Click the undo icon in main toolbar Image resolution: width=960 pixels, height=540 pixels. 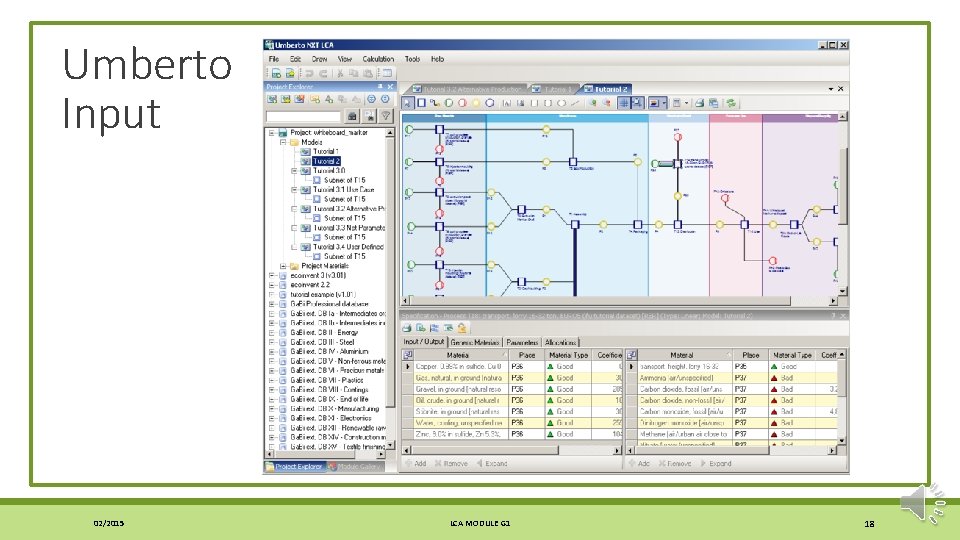[x=309, y=73]
